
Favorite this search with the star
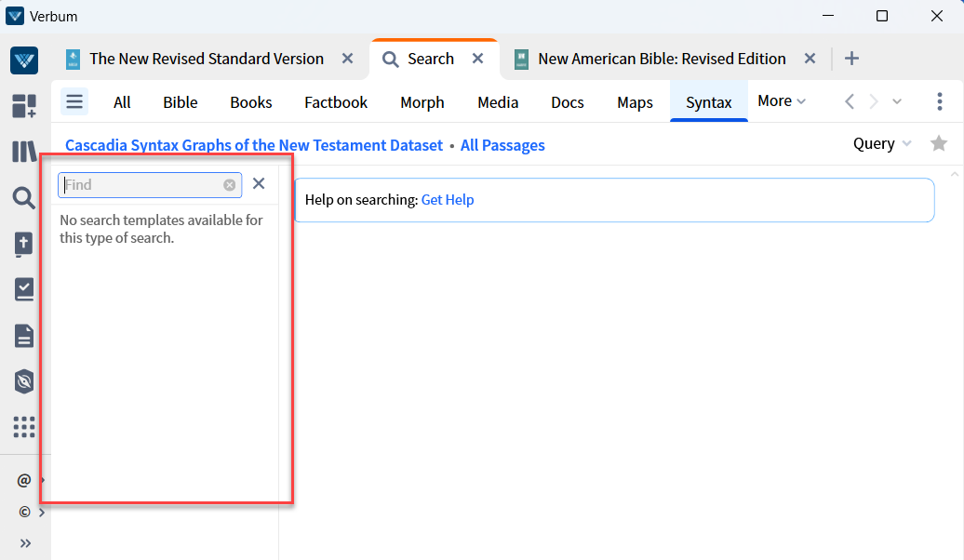(939, 143)
